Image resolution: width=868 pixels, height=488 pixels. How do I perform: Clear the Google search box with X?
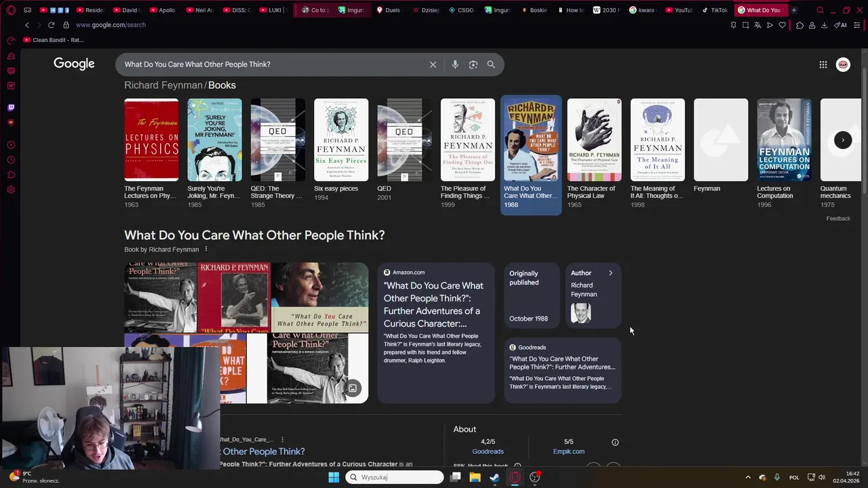(433, 64)
